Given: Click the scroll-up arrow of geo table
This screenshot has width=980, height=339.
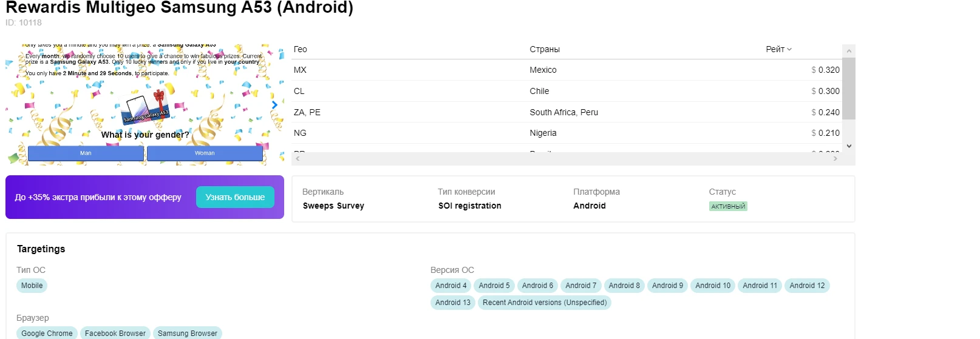Looking at the screenshot, I should point(849,51).
